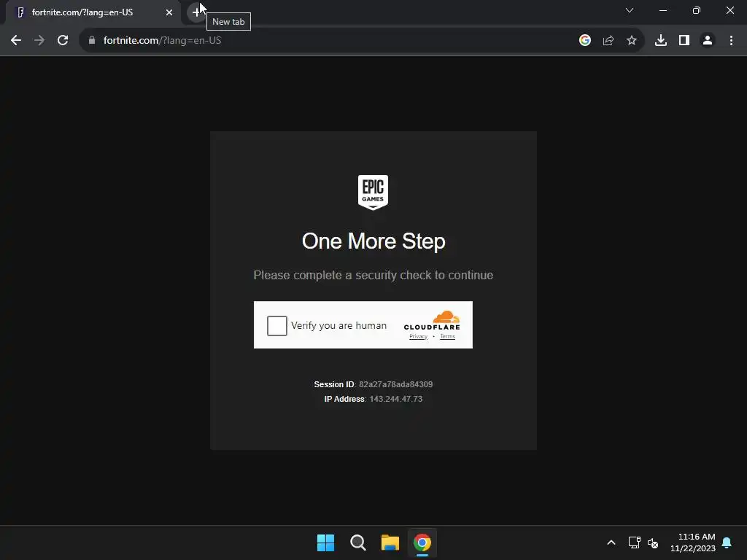747x560 pixels.
Task: Open Chrome downloads
Action: coord(661,41)
